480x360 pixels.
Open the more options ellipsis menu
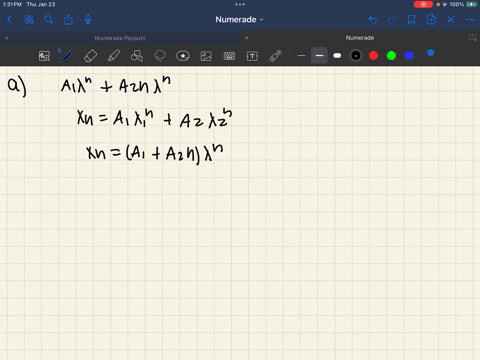[470, 20]
